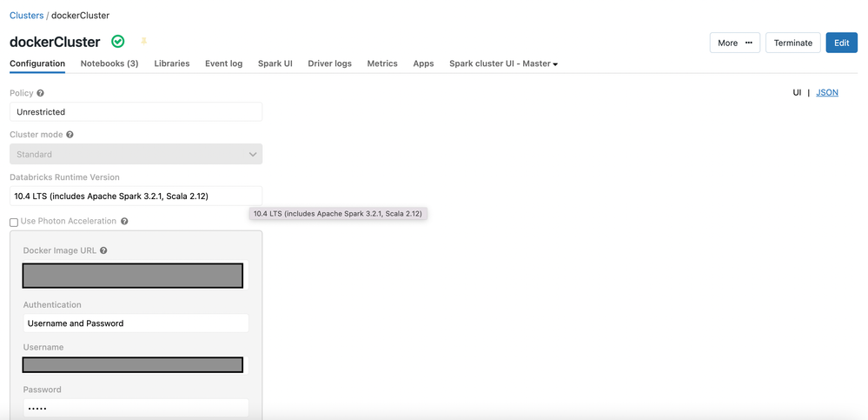View the Driver logs tab
Screen dimensions: 868x420
[x=329, y=63]
